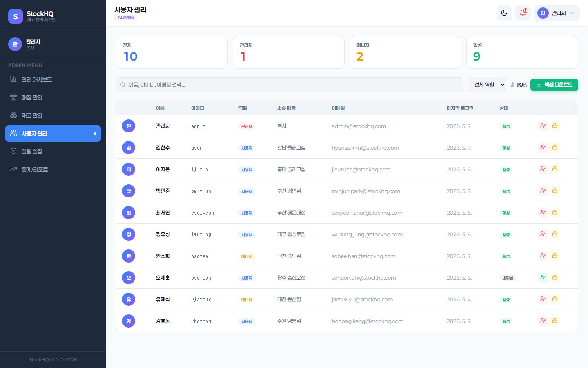Click 매니저 role badge for 유재석
Image resolution: width=588 pixels, height=368 pixels.
point(247,300)
